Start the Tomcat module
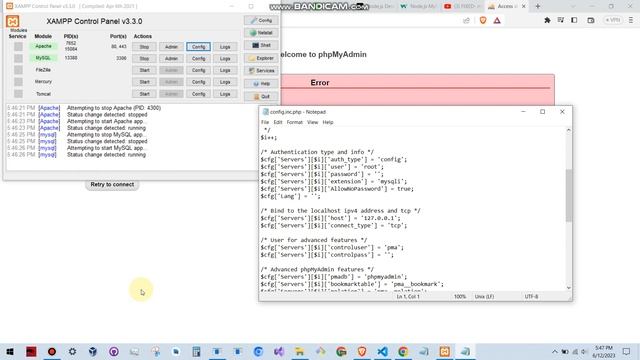 click(x=144, y=94)
